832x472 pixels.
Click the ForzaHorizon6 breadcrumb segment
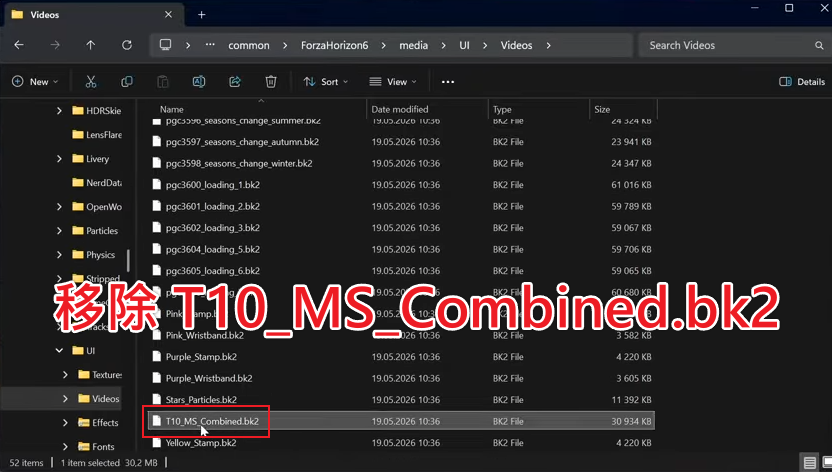coord(334,46)
